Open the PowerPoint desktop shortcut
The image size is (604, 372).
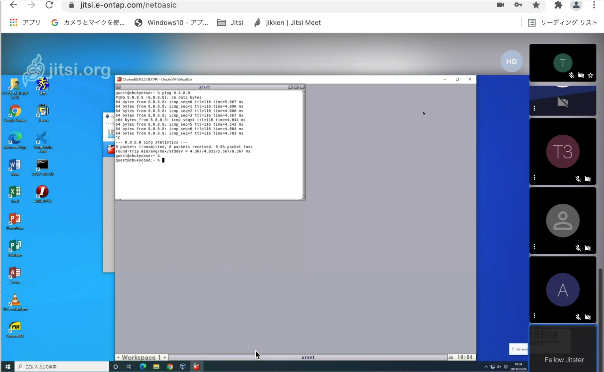coord(15,221)
